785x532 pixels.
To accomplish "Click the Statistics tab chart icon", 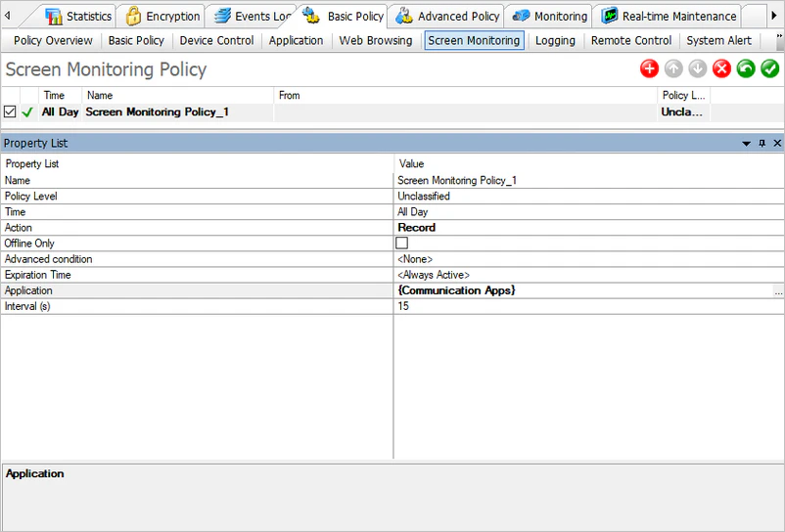I will coord(54,16).
